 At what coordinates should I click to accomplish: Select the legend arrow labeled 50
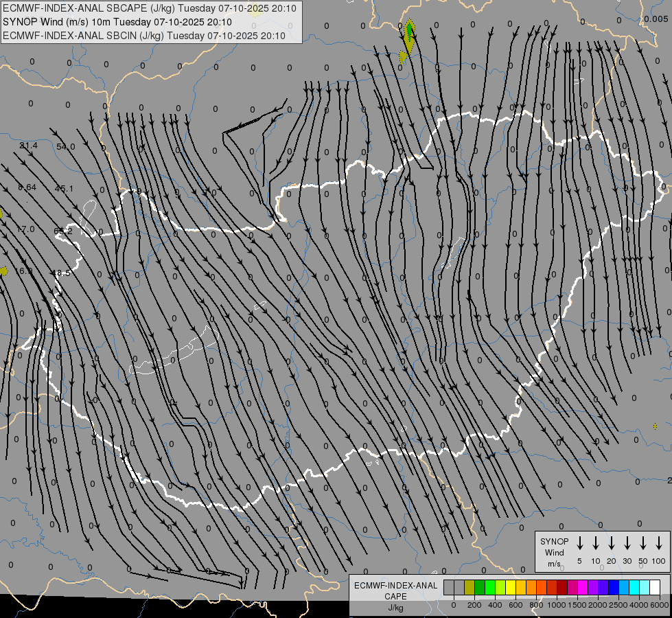[x=643, y=542]
